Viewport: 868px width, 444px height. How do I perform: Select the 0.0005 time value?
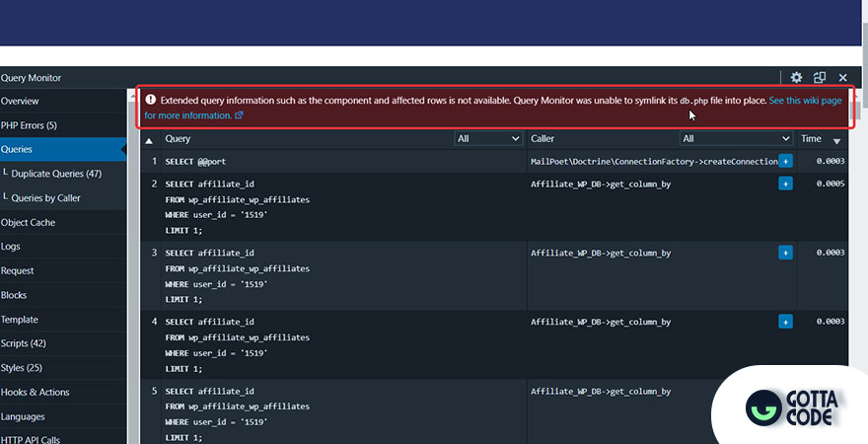point(831,184)
